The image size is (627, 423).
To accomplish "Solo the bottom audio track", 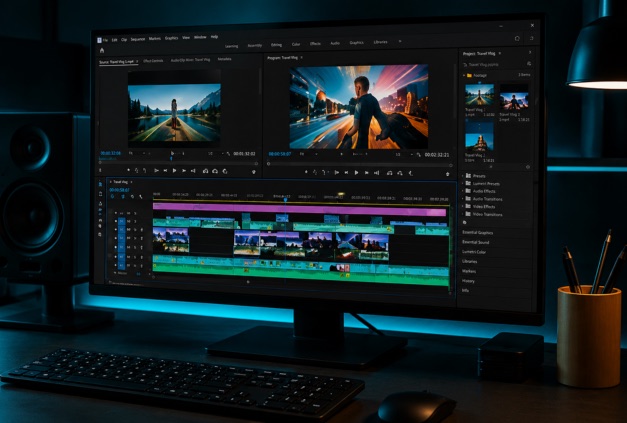I will click(x=135, y=265).
